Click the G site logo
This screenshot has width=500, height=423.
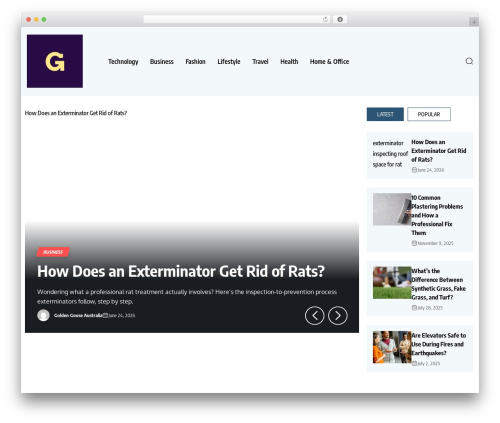coord(55,61)
